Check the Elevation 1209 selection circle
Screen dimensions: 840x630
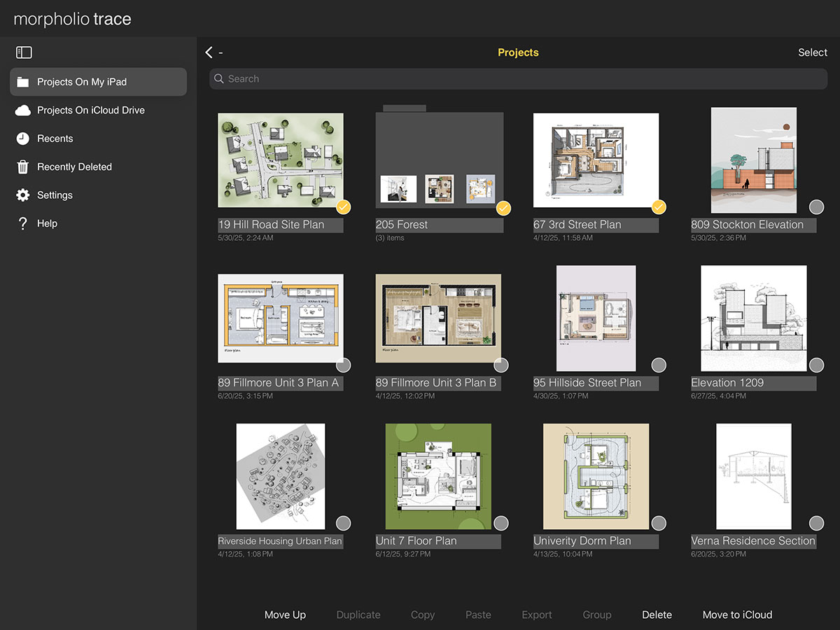coord(816,365)
